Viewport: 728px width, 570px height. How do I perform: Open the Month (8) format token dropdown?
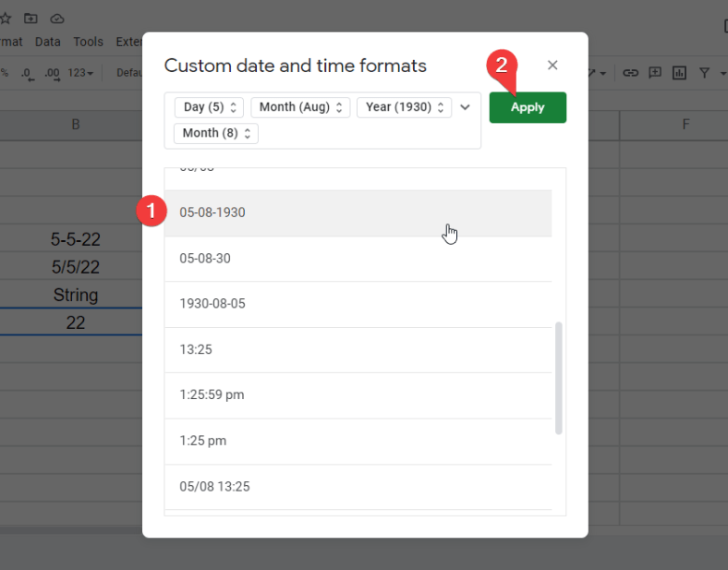pyautogui.click(x=216, y=133)
